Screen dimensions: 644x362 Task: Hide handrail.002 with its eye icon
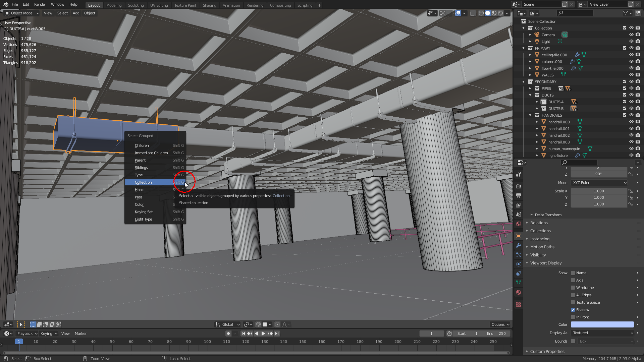click(631, 135)
